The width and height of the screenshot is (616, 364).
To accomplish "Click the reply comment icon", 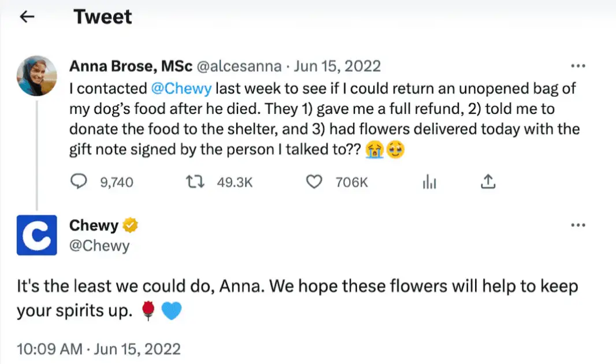I will [78, 183].
